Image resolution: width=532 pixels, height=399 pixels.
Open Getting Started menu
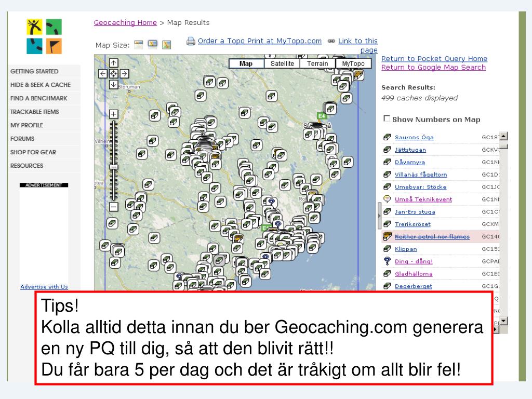(34, 71)
